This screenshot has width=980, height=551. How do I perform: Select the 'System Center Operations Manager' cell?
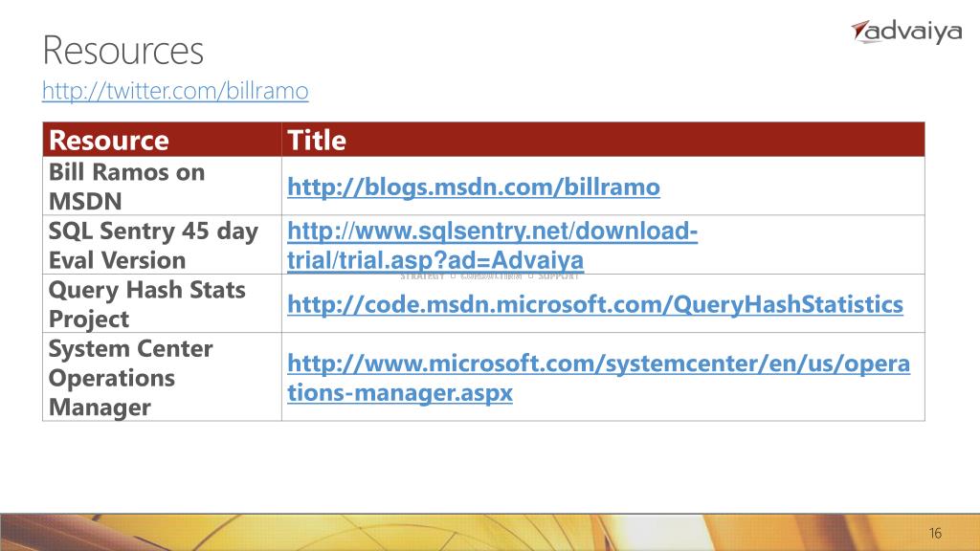click(x=162, y=377)
